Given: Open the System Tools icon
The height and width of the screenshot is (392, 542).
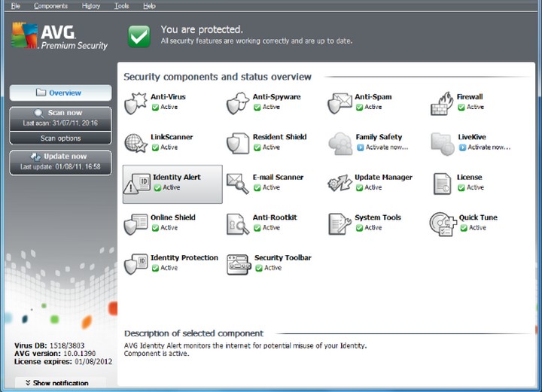Looking at the screenshot, I should tap(340, 223).
